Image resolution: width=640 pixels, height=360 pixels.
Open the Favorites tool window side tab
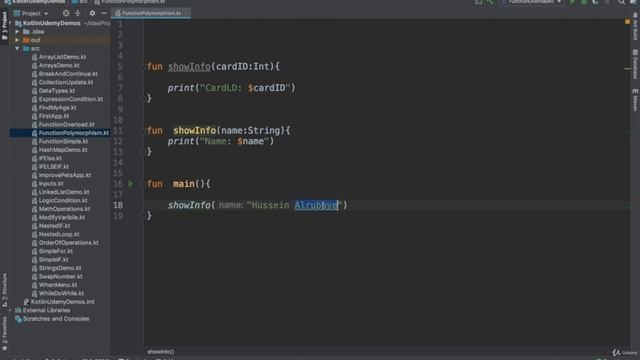point(4,333)
